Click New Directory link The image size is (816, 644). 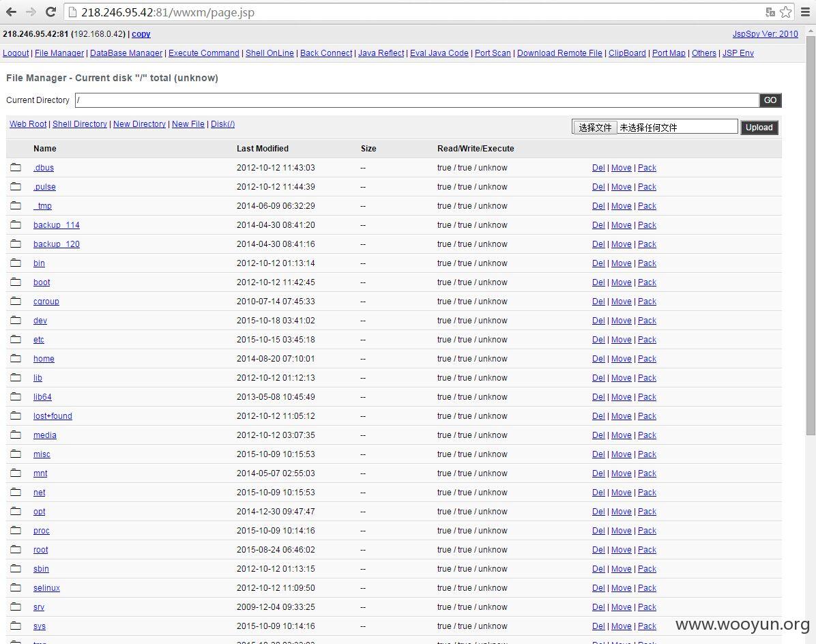click(139, 123)
